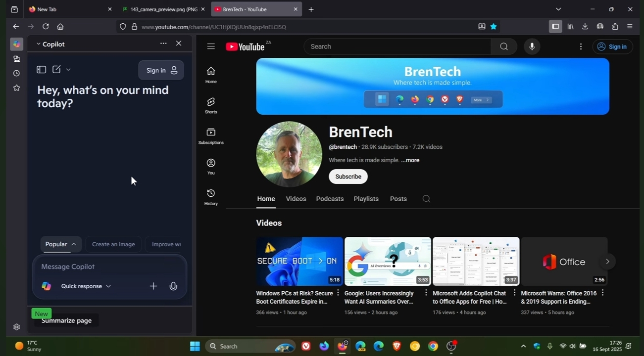This screenshot has width=644, height=356.
Task: Show hidden system tray icons chevron
Action: (523, 346)
